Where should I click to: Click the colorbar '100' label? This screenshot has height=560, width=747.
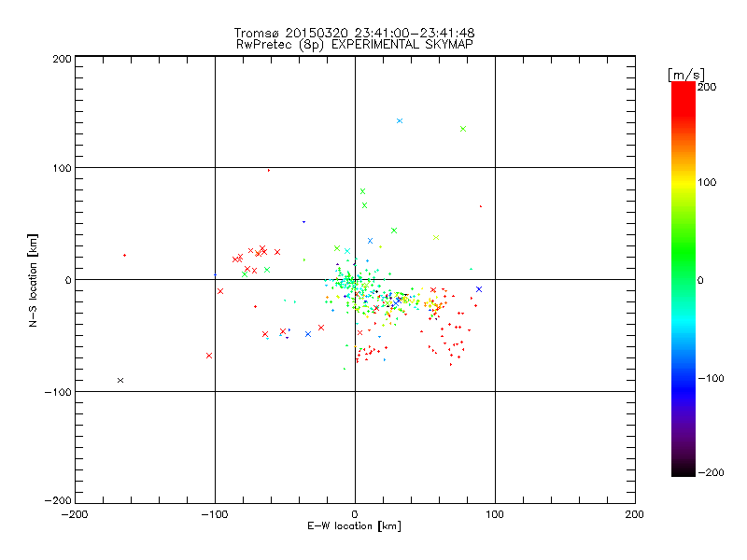tap(707, 182)
